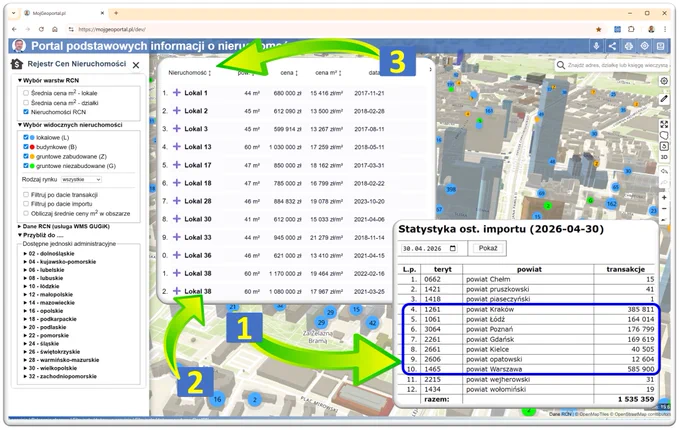Click the plus icon beside Lokal 36

177,255
